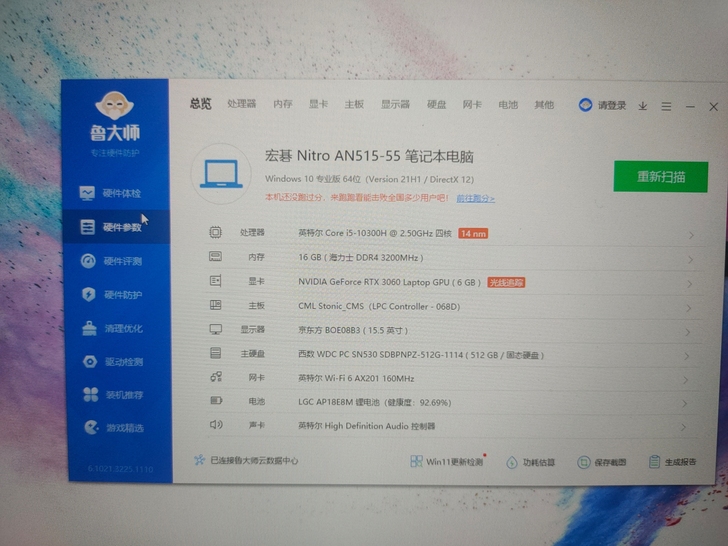This screenshot has height=546, width=728.
Task: Open 清理优化 cleanup section
Action: (x=112, y=328)
